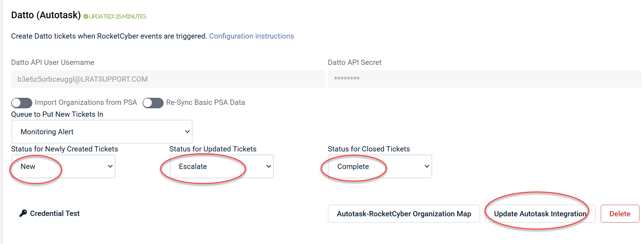Open the Configuration instructions link
Screen dimensions: 644x244
click(251, 36)
